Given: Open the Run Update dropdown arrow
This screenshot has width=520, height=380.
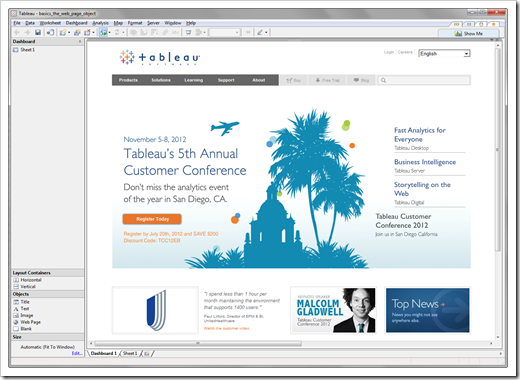Looking at the screenshot, I should pos(123,32).
